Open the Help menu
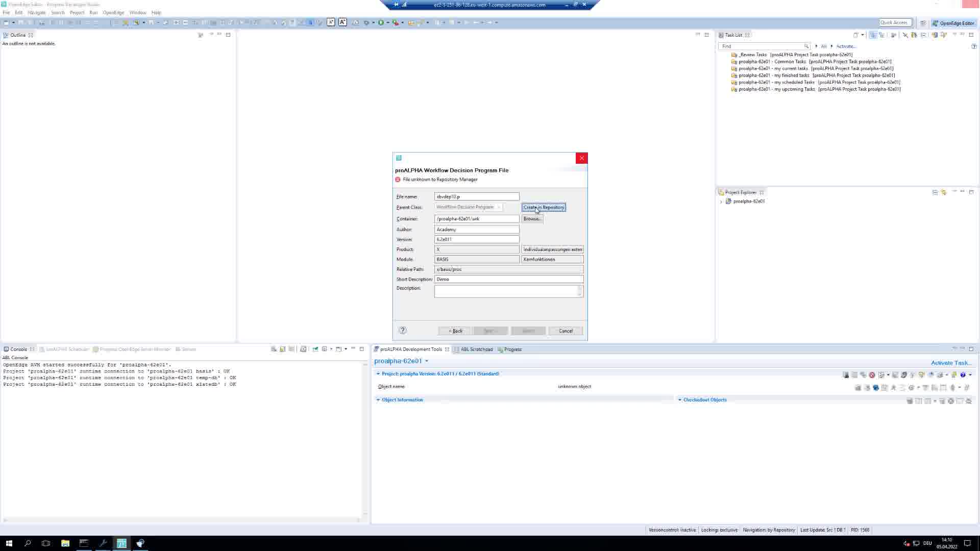This screenshot has width=980, height=551. (156, 13)
